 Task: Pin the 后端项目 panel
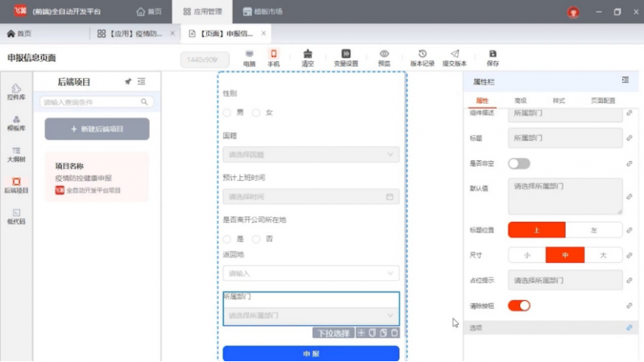tap(127, 81)
